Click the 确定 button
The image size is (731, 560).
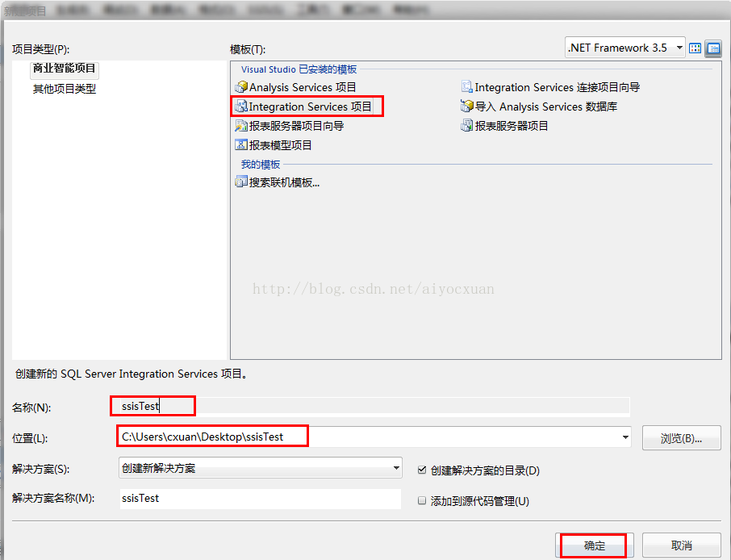coord(595,545)
